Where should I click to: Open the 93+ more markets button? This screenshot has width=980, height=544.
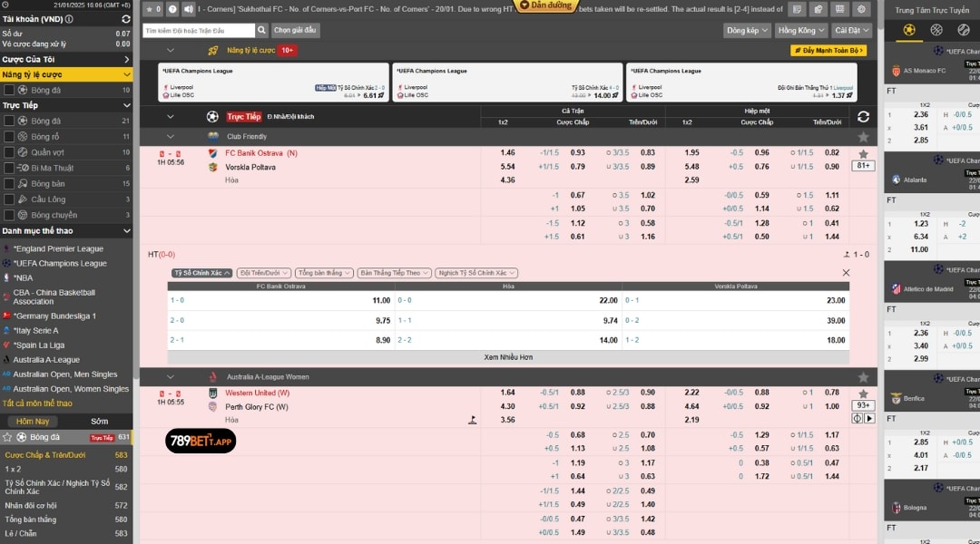(863, 405)
